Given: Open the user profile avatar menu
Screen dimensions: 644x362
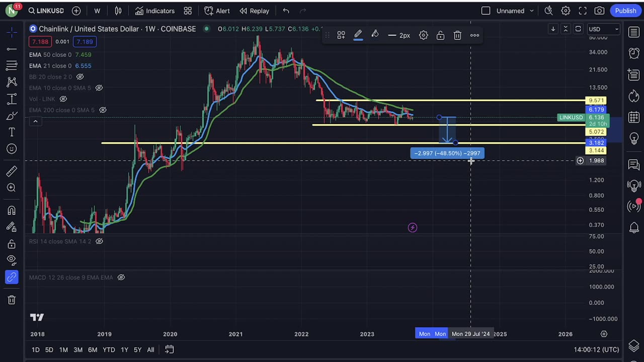Looking at the screenshot, I should [11, 11].
